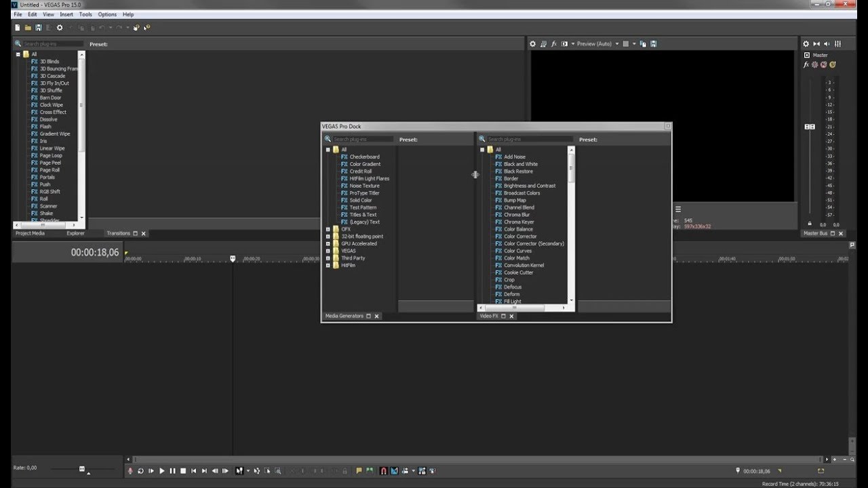Image resolution: width=868 pixels, height=488 pixels.
Task: Play from start in the transport bar
Action: point(151,470)
